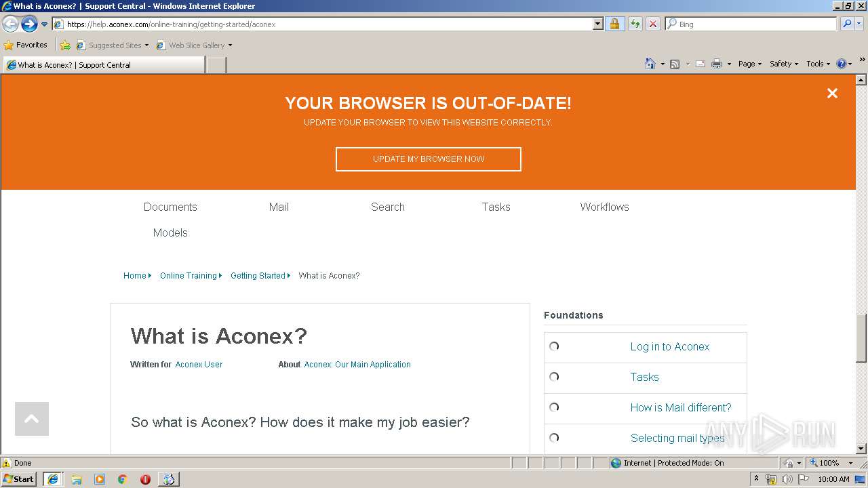Image resolution: width=868 pixels, height=488 pixels.
Task: Open the Google Chrome taskbar icon
Action: pyautogui.click(x=123, y=479)
